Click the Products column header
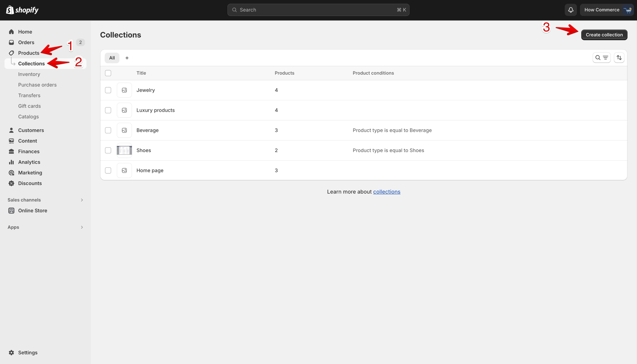This screenshot has height=364, width=637. [x=284, y=73]
